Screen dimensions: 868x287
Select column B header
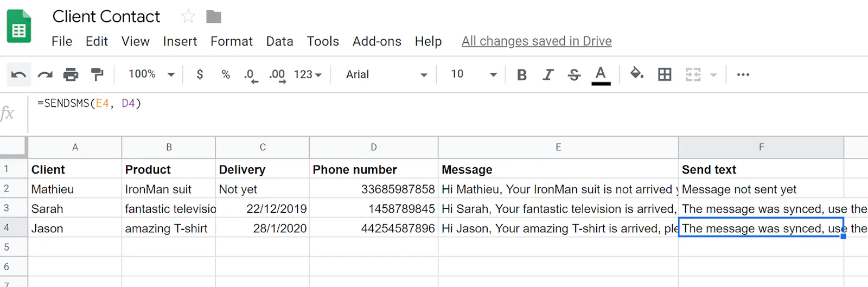click(x=169, y=147)
